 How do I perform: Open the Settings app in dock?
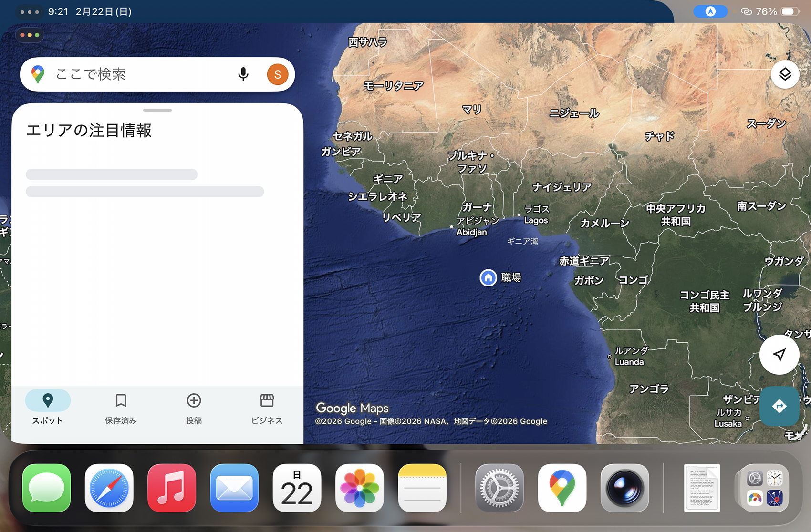[499, 488]
